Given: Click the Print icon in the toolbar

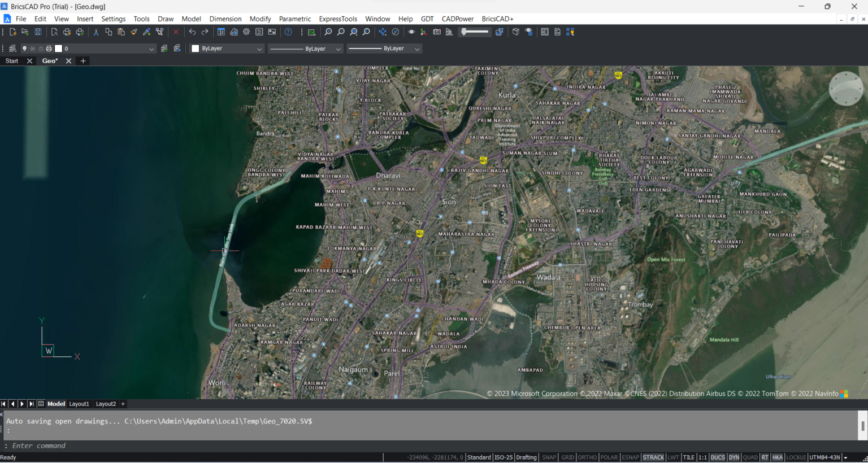Looking at the screenshot, I should click(x=68, y=32).
